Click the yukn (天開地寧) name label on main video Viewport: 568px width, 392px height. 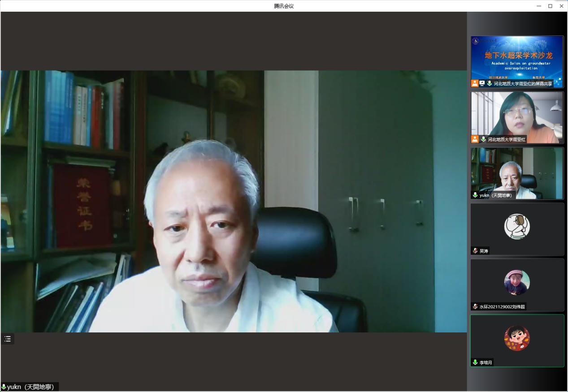coord(30,387)
